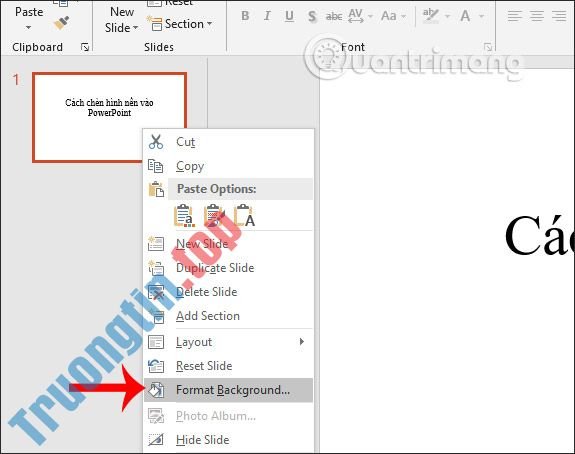The image size is (575, 454).
Task: Click the Hide Slide icon
Action: [156, 440]
